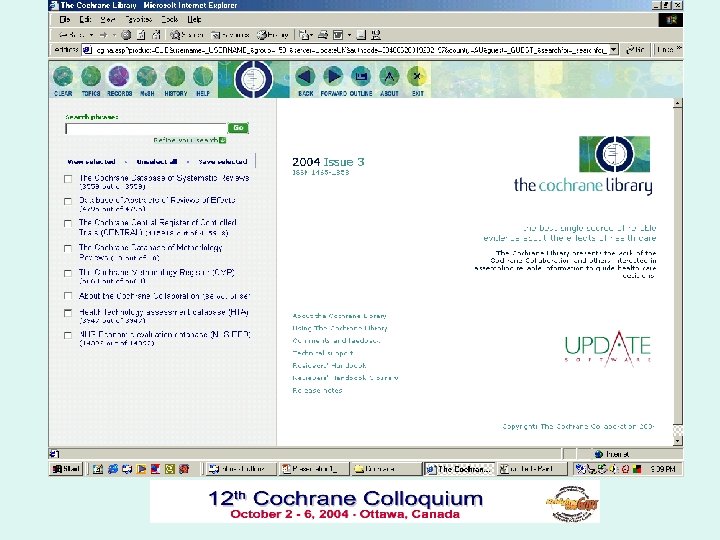
Task: Click the taskbar clock
Action: (663, 469)
